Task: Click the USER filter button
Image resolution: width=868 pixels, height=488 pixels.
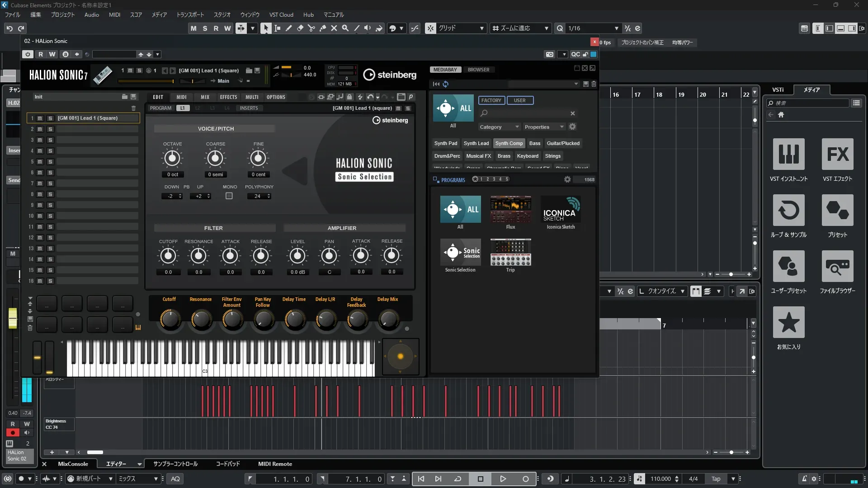Action: pyautogui.click(x=519, y=100)
